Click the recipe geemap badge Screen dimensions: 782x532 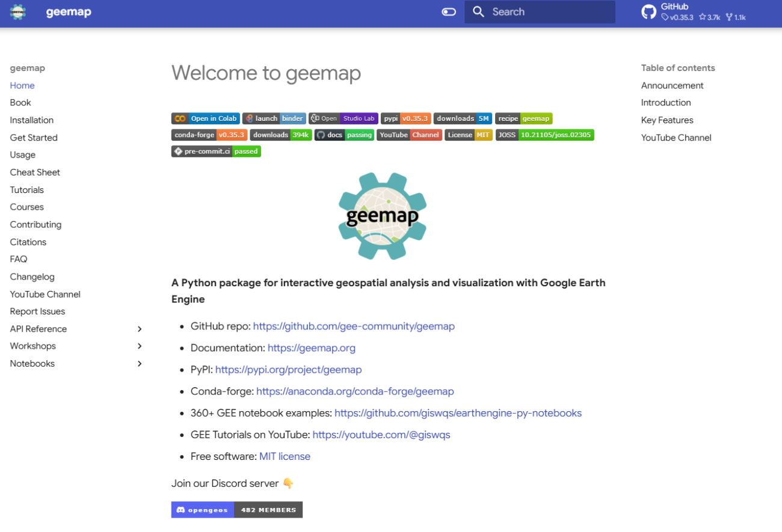(x=524, y=118)
